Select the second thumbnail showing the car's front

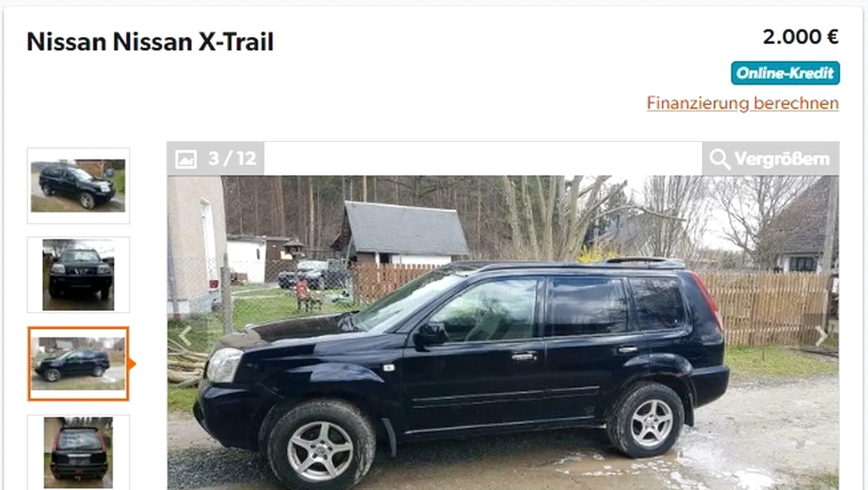78,274
